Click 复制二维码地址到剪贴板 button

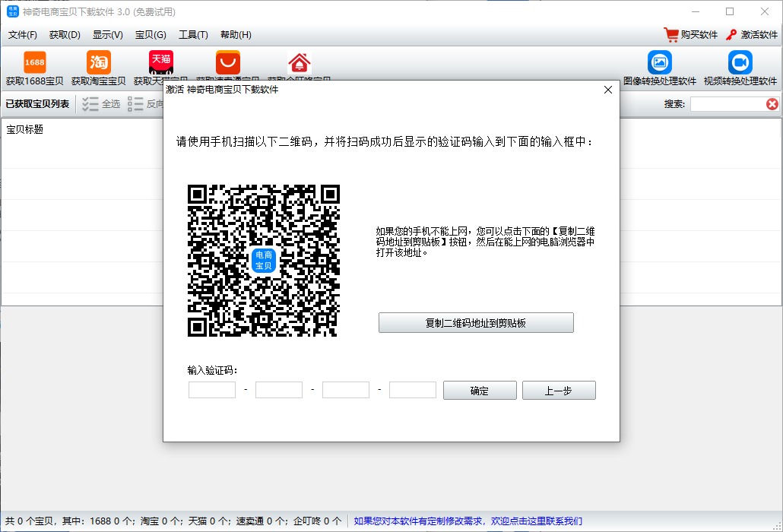[476, 323]
